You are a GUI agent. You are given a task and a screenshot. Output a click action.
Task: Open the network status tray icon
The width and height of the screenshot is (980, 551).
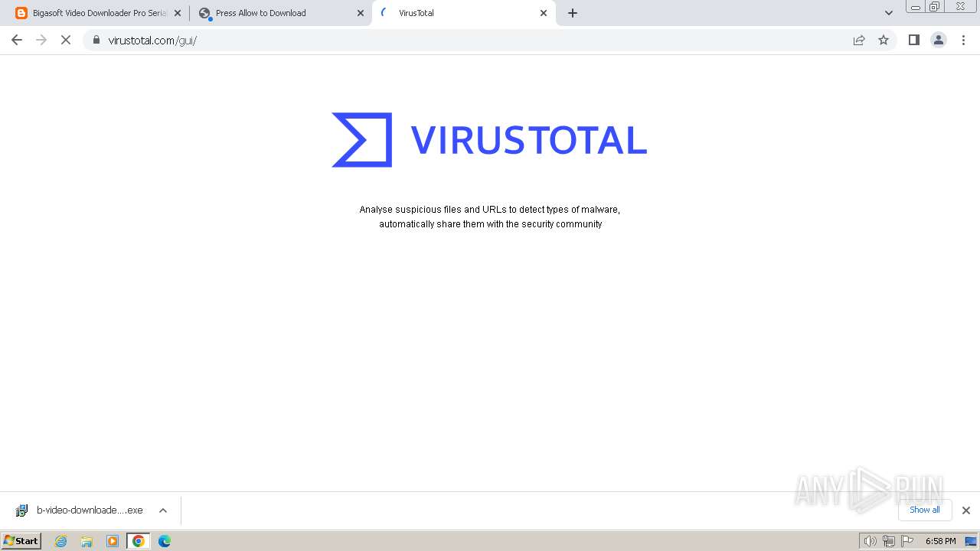point(888,541)
